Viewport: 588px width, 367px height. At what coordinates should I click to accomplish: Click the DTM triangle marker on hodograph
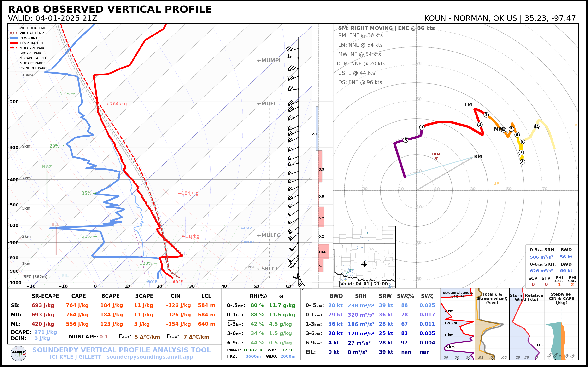[x=436, y=159]
